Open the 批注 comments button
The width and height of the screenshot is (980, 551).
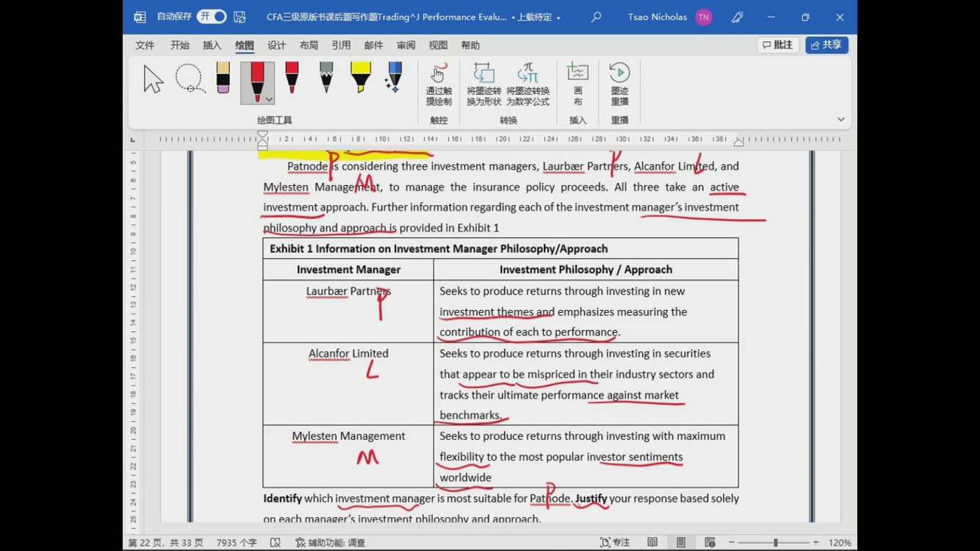point(777,46)
